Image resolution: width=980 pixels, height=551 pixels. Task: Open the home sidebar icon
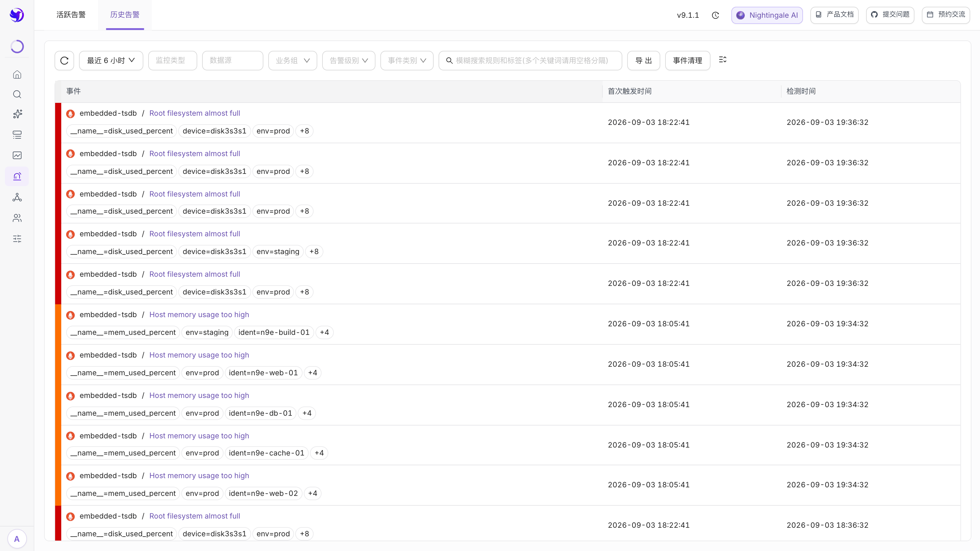tap(17, 74)
